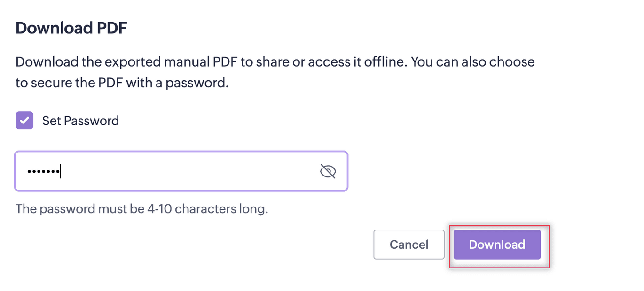Show the typed password using crossed-eye icon
The image size is (644, 291).
coord(328,172)
